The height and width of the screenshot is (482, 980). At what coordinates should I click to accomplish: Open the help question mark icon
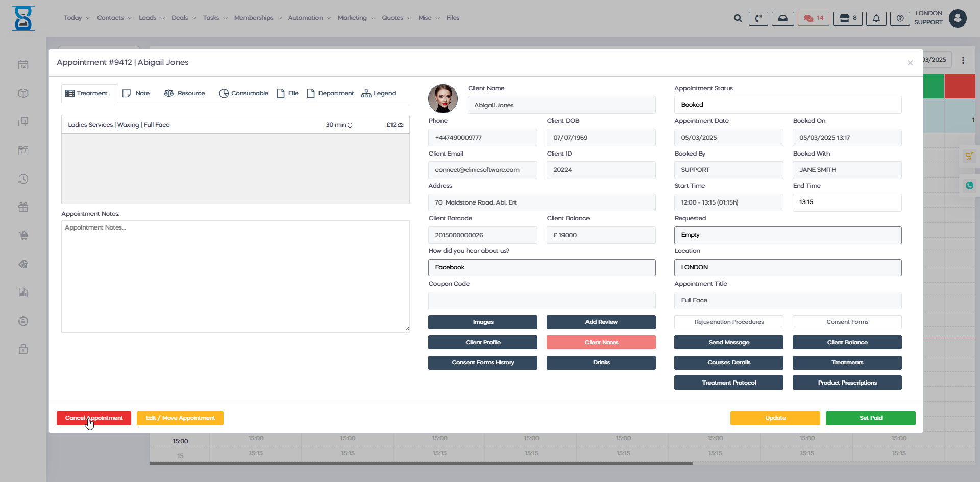(900, 18)
